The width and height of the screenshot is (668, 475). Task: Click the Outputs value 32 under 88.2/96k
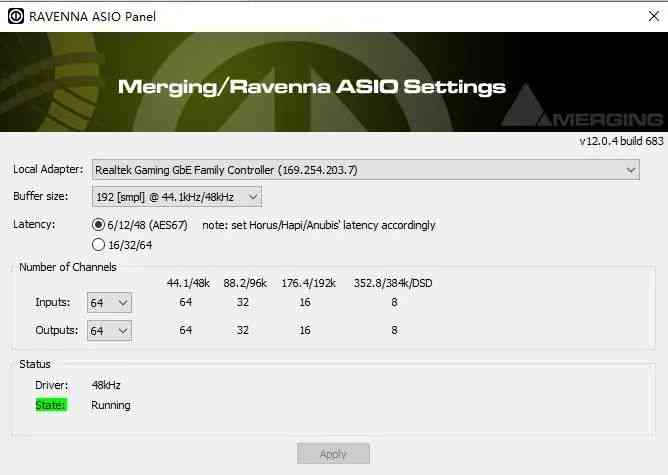coord(242,330)
